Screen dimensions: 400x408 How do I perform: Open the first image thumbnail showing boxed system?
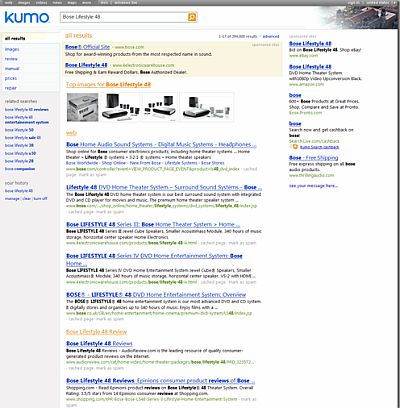click(83, 107)
